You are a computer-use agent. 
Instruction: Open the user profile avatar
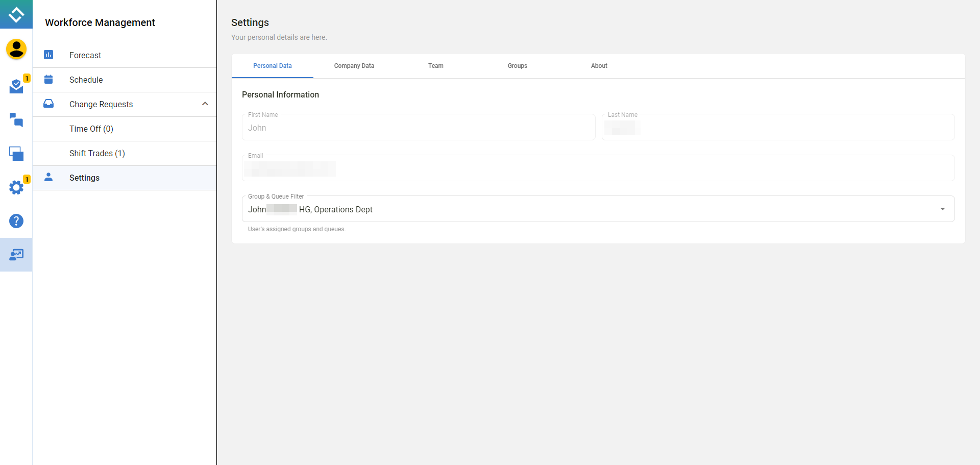tap(16, 49)
